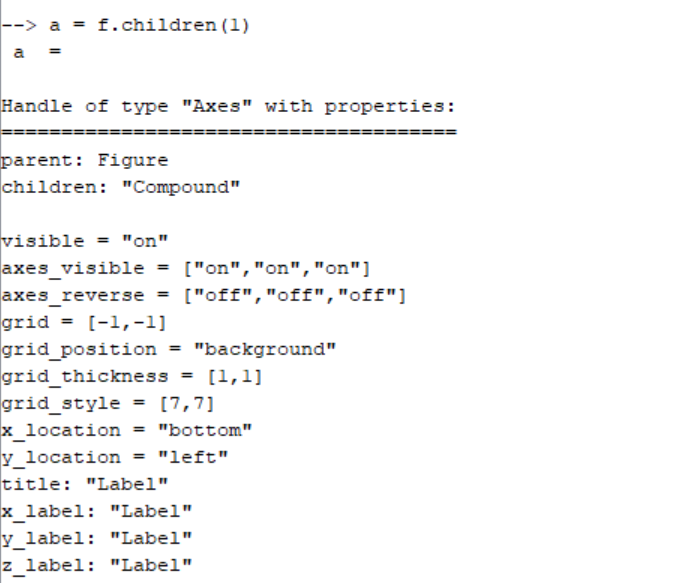Click the 'title: "Label"' line
690x583 pixels.
[x=84, y=485]
